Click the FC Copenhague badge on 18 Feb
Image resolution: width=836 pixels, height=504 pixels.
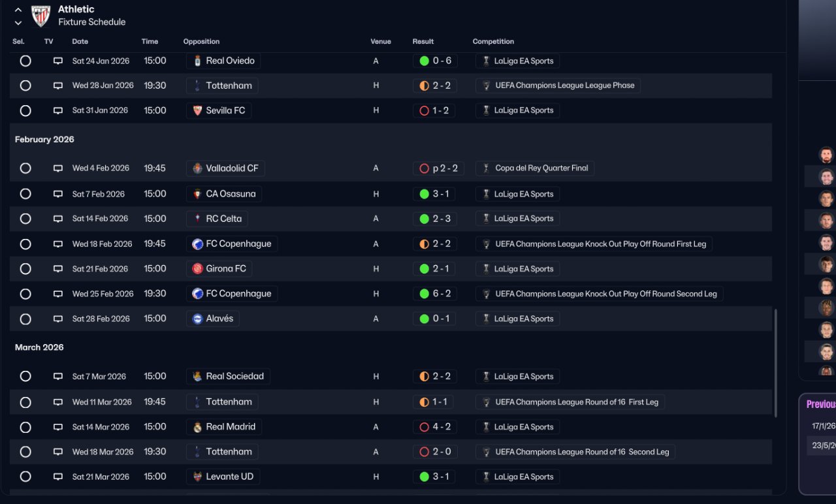coord(197,244)
